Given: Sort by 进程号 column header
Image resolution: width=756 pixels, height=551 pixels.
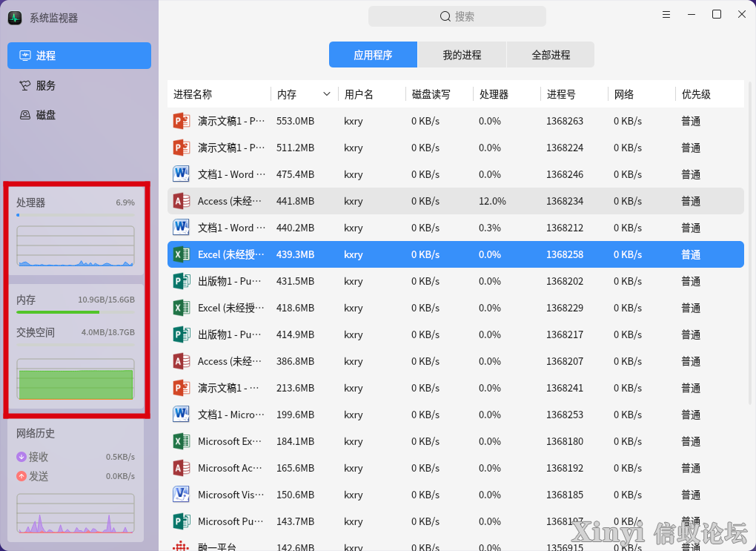Looking at the screenshot, I should click(x=574, y=94).
